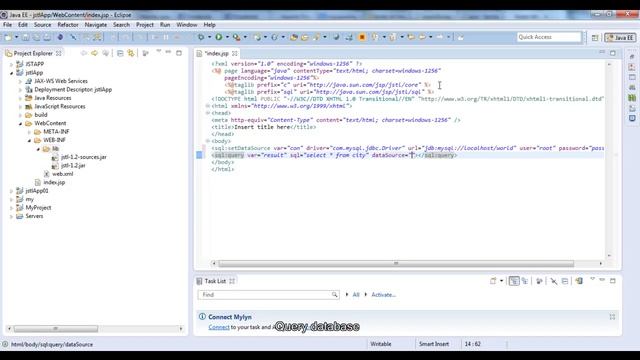Select jstl-1.2-sources.jar in the tree
The image size is (640, 360).
(x=84, y=157)
